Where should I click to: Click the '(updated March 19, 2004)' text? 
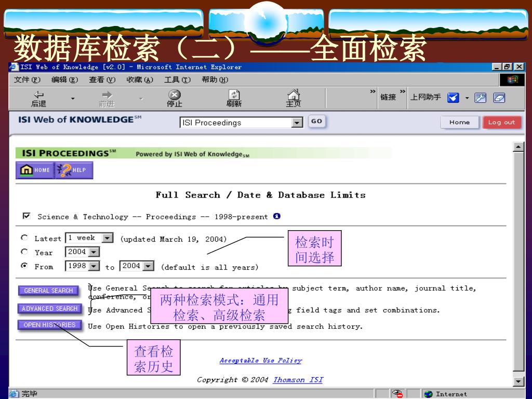pyautogui.click(x=174, y=239)
